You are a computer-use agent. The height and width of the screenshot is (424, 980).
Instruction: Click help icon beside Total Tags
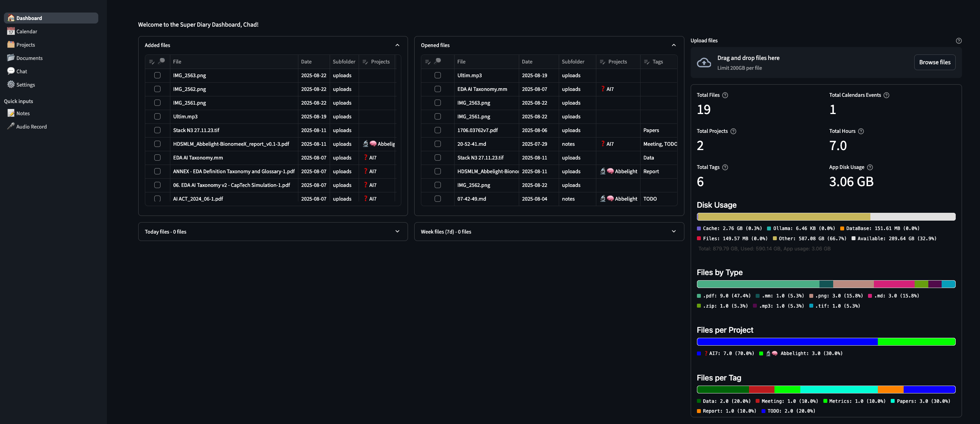725,167
